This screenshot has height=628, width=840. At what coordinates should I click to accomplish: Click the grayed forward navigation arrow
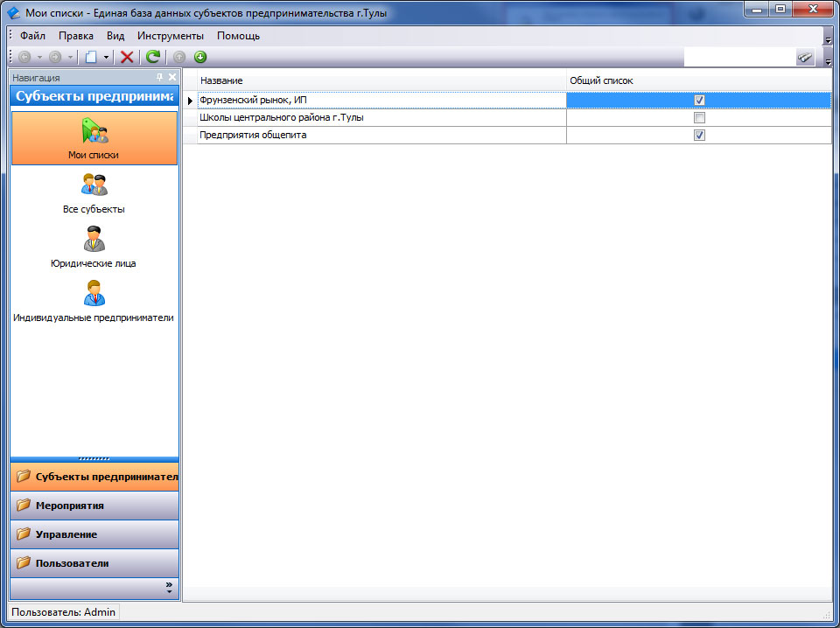[x=54, y=57]
